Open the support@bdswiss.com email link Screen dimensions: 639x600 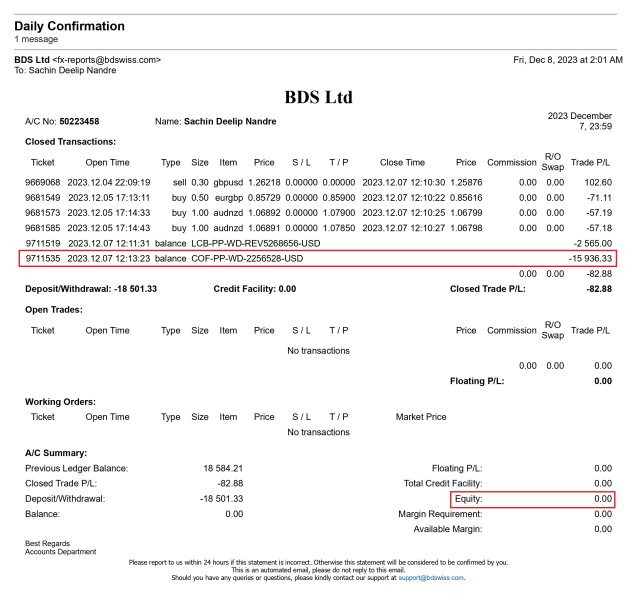[x=431, y=578]
